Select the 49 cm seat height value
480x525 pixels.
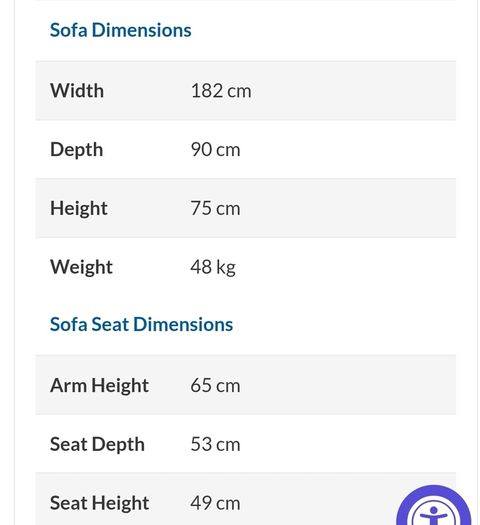click(x=215, y=504)
